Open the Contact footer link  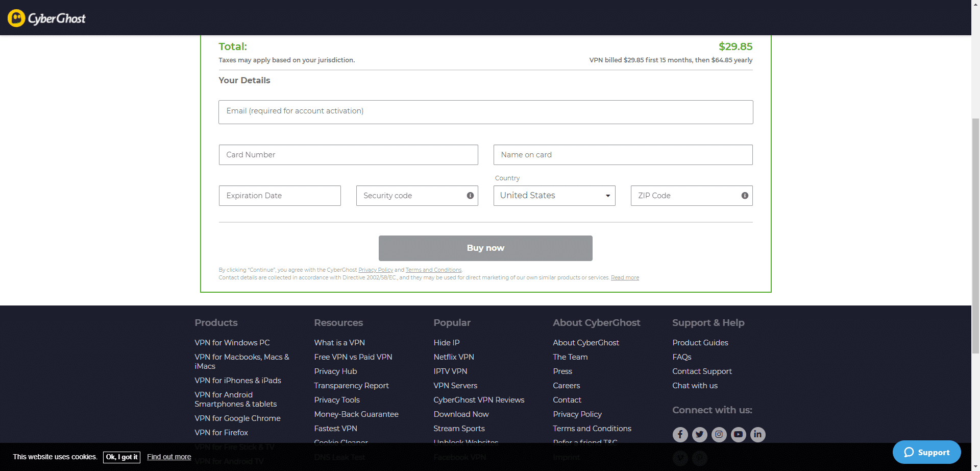click(x=567, y=400)
